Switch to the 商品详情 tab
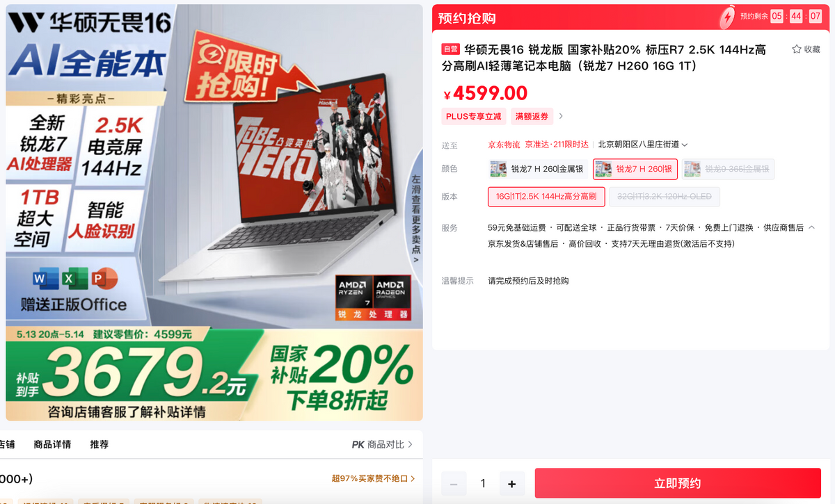The width and height of the screenshot is (835, 504). [x=52, y=444]
